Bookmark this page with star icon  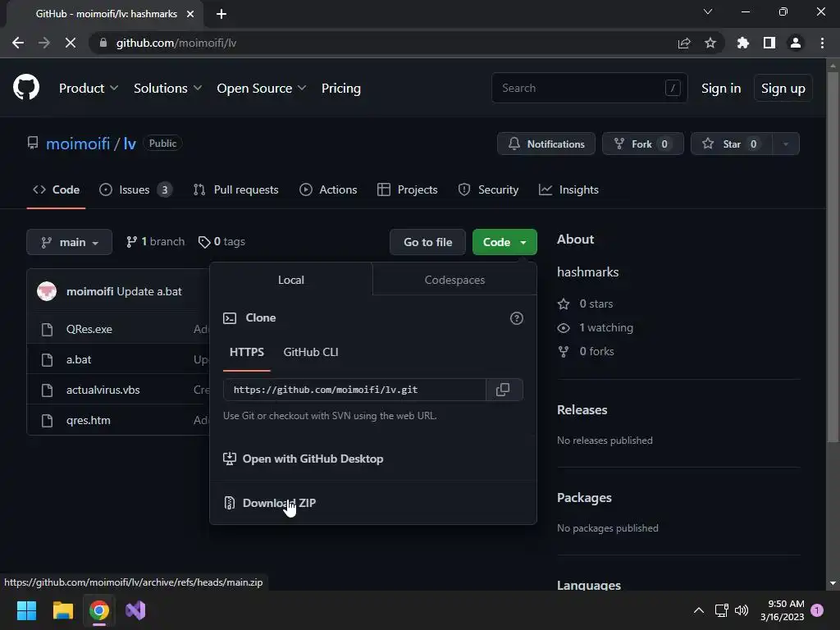710,43
